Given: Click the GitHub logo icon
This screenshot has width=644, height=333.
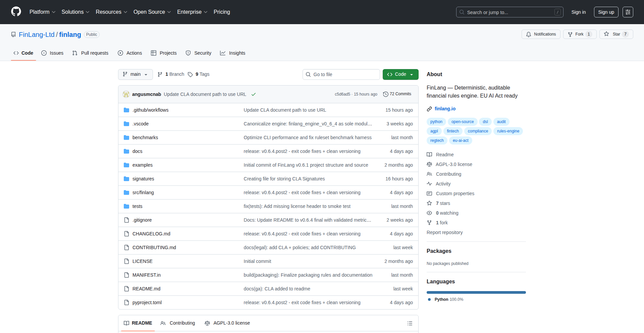Looking at the screenshot, I should 16,12.
